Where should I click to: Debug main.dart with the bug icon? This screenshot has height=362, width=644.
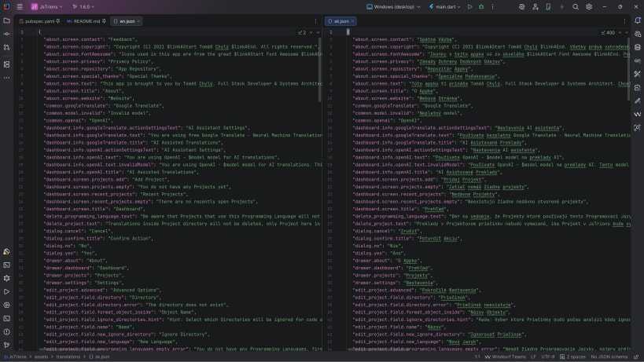pyautogui.click(x=481, y=6)
